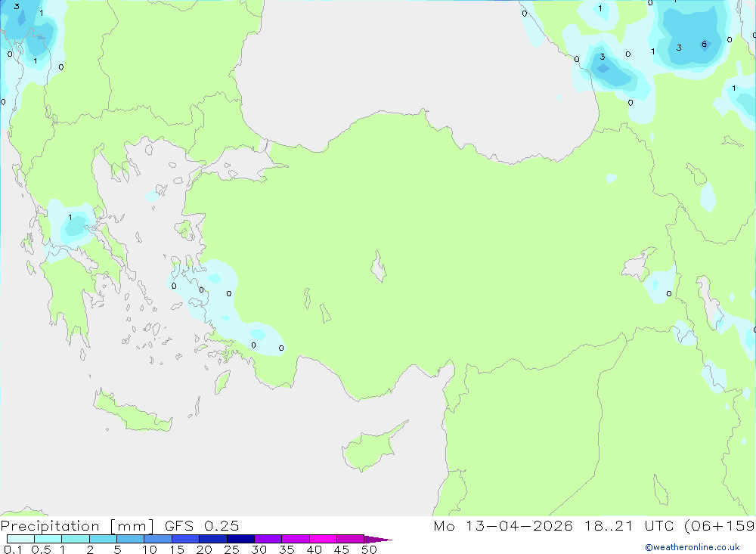756x554 pixels.
Task: Click the 'Mo 13-04-2026' date text
Action: click(x=503, y=526)
